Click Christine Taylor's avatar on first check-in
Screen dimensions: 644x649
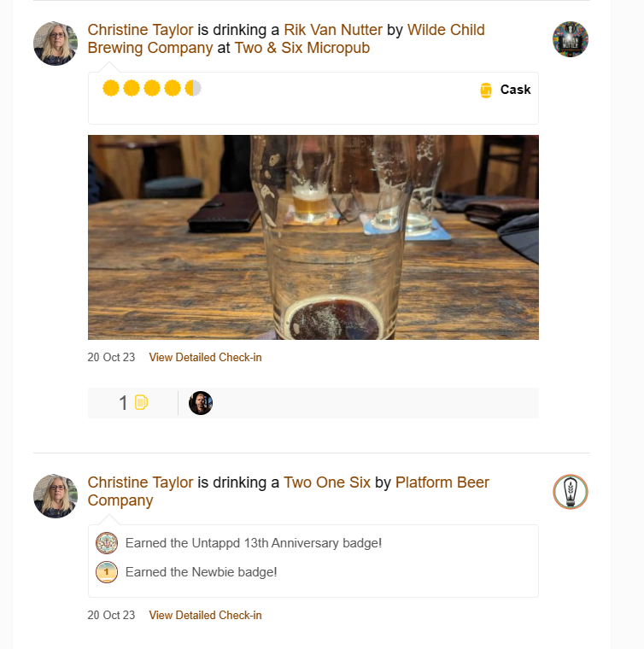click(56, 44)
